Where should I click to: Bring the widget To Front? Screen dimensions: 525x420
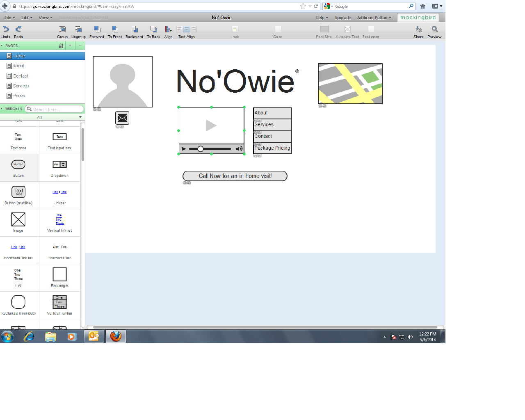point(115,32)
